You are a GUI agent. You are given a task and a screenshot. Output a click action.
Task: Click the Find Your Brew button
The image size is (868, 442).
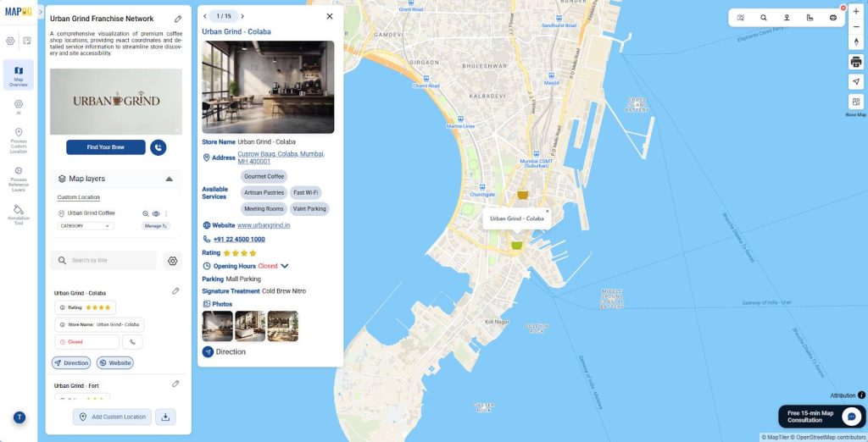click(106, 147)
